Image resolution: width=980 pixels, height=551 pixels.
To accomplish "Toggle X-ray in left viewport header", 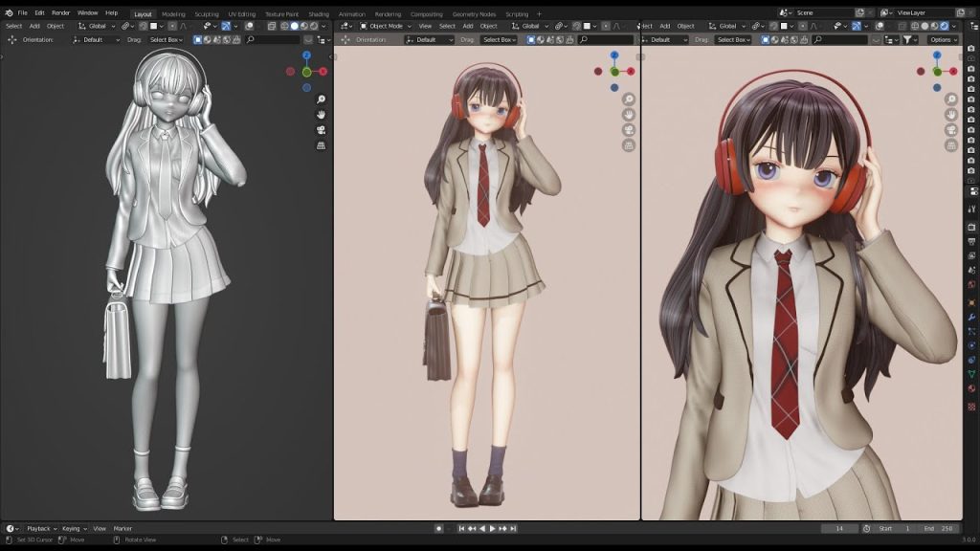I will [271, 26].
